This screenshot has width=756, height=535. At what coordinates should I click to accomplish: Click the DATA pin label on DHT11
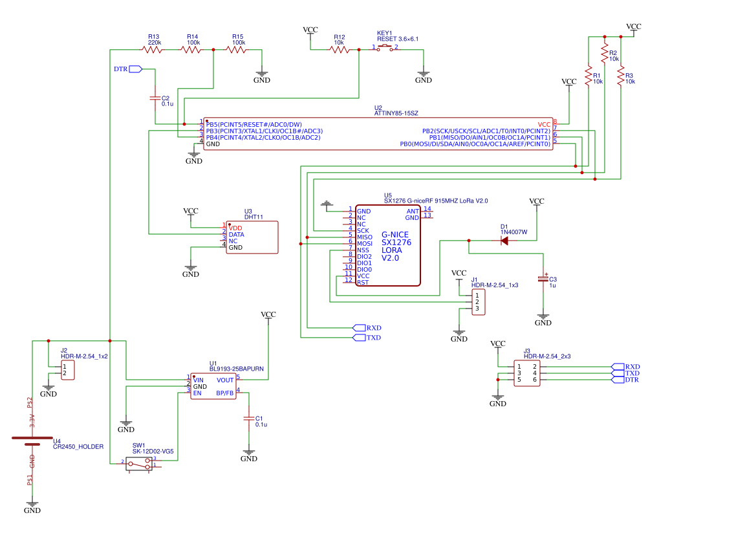point(236,234)
